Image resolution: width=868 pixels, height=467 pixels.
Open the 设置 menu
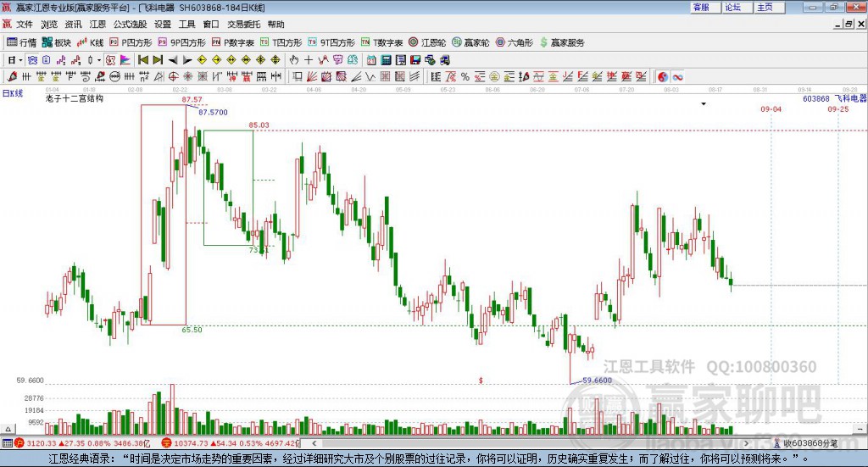(162, 25)
